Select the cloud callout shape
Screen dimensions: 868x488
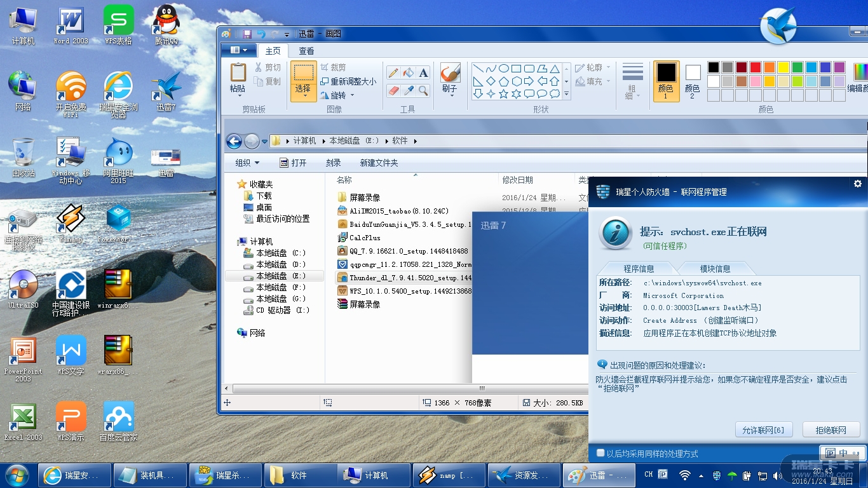554,94
